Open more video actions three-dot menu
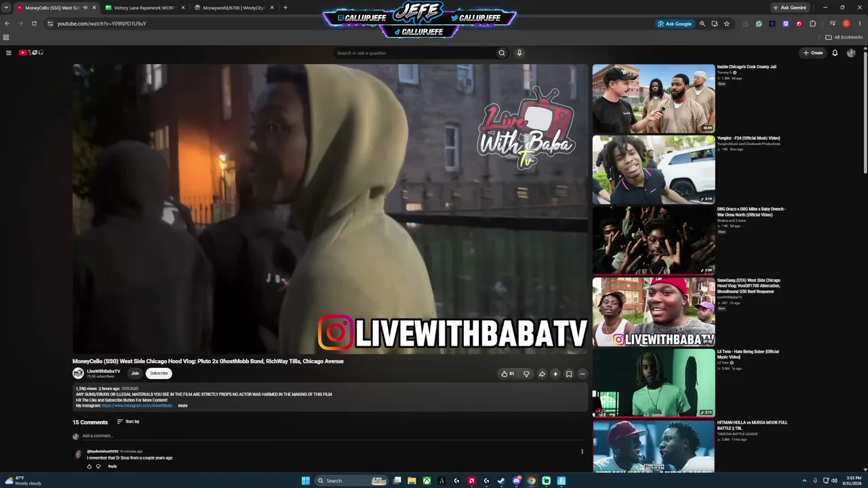The width and height of the screenshot is (868, 488). tap(582, 373)
